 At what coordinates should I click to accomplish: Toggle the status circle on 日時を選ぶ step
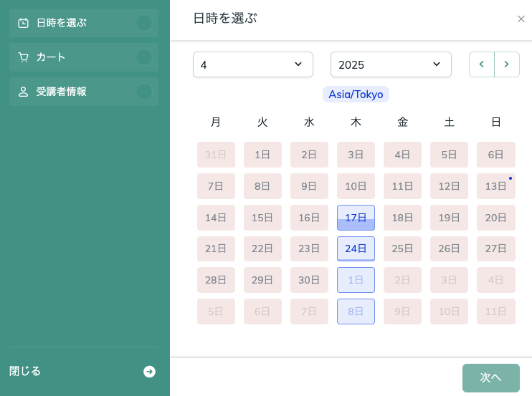[x=144, y=23]
